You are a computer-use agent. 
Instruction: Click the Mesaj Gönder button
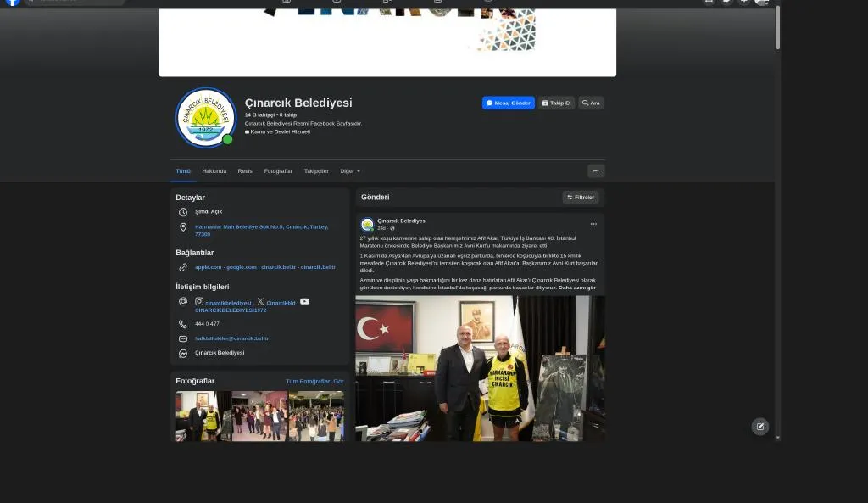[x=509, y=103]
